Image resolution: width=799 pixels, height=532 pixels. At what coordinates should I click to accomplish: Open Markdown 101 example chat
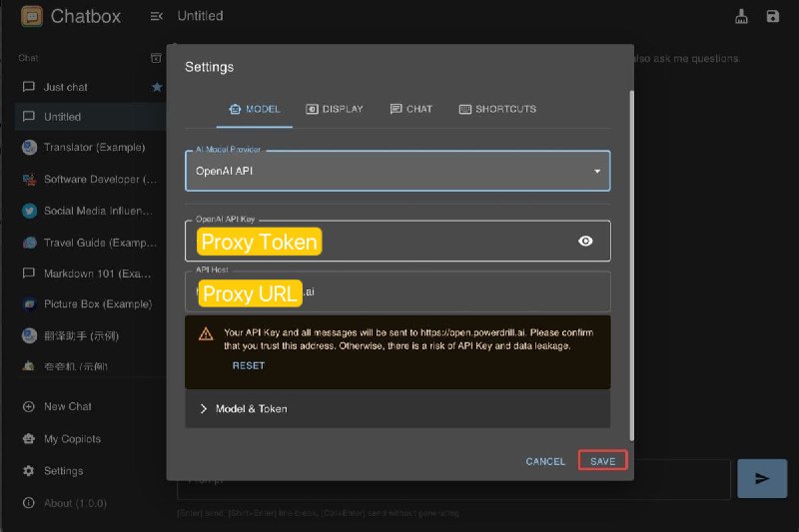coord(91,273)
